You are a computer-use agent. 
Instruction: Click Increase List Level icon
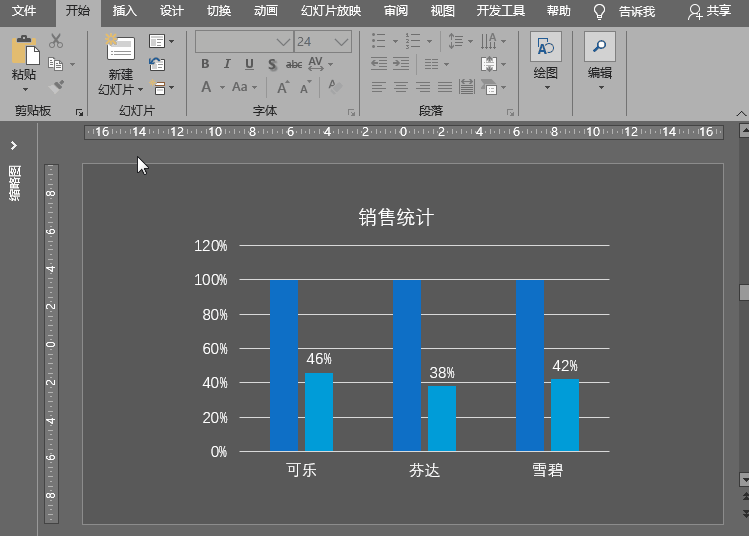[401, 64]
